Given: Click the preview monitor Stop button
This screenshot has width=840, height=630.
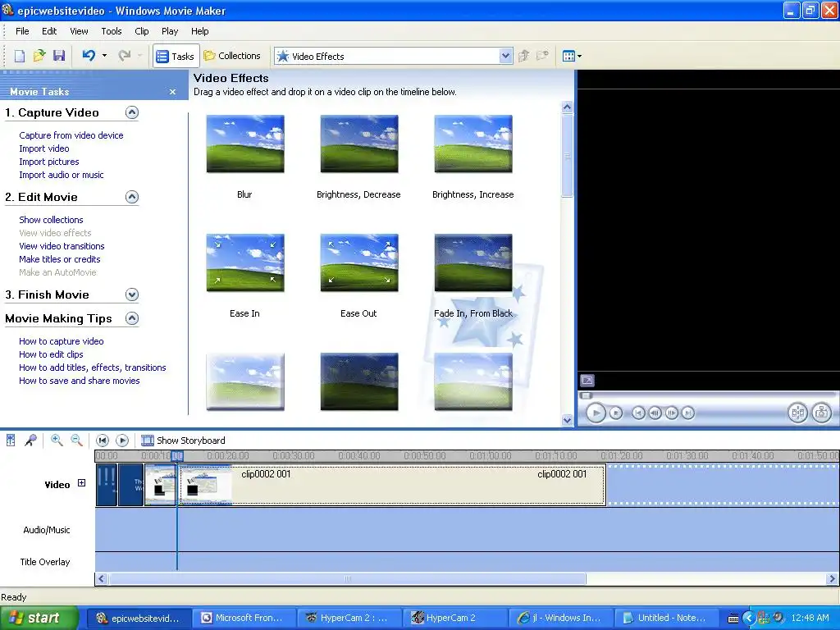Looking at the screenshot, I should [616, 413].
